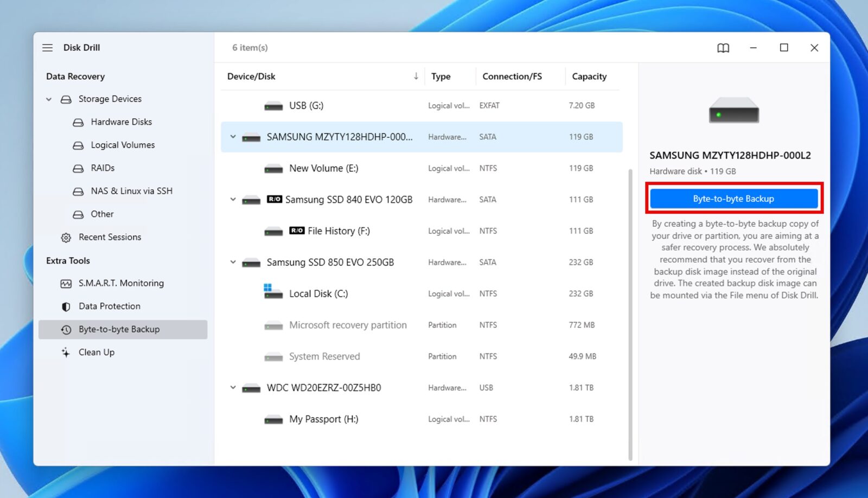Click the NAS & Linux via SSH icon
868x498 pixels.
[x=78, y=191]
